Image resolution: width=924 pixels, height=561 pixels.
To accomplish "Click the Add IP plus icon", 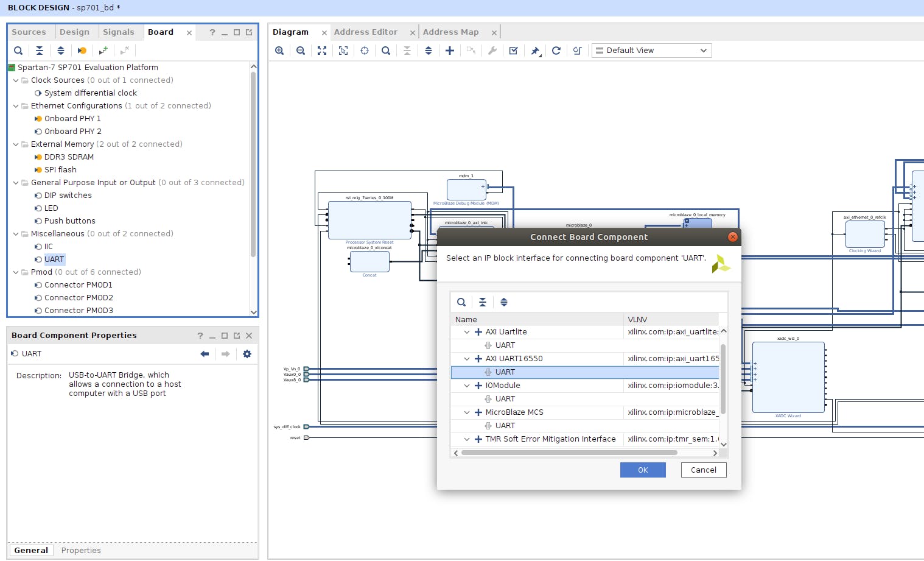I will (x=450, y=51).
